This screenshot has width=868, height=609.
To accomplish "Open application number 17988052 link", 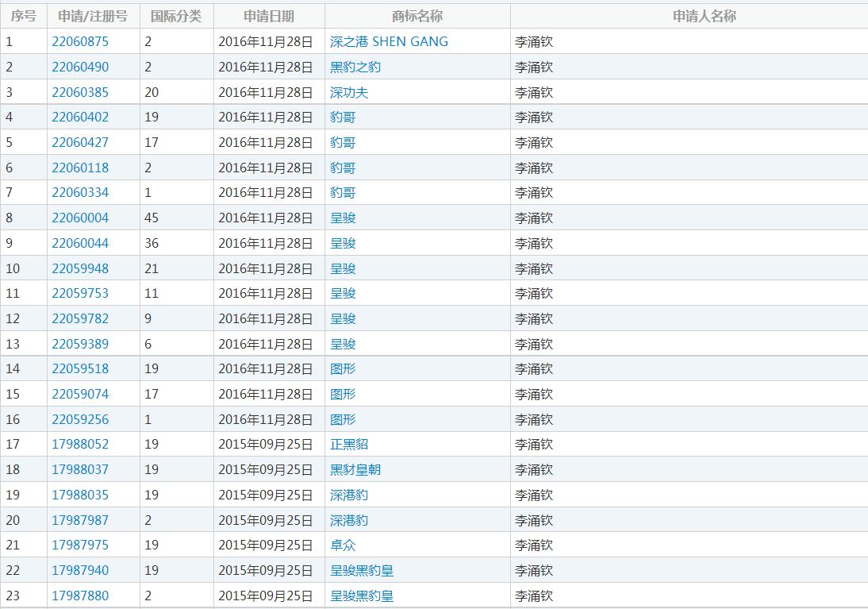I will click(80, 445).
